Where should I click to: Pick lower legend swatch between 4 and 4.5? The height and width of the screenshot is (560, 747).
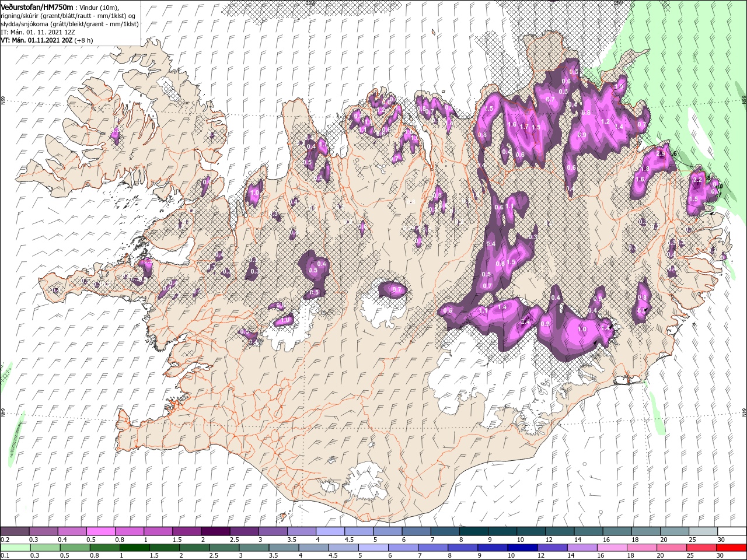click(314, 548)
